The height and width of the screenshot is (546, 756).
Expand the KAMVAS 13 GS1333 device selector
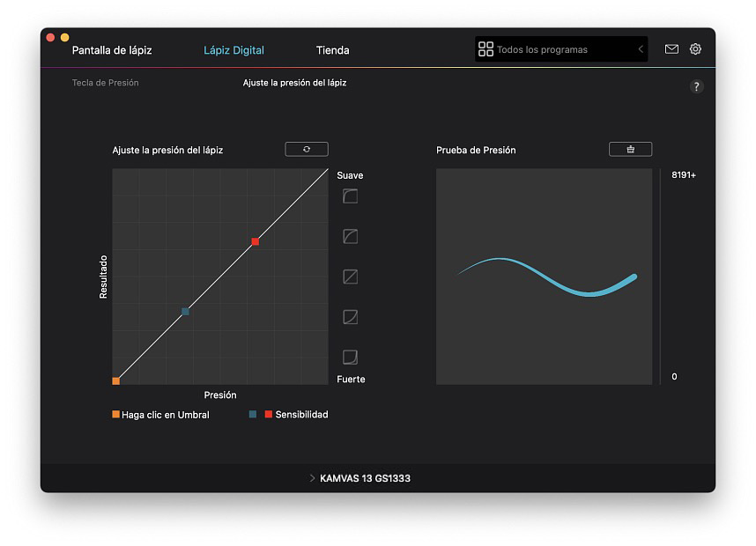(x=359, y=478)
